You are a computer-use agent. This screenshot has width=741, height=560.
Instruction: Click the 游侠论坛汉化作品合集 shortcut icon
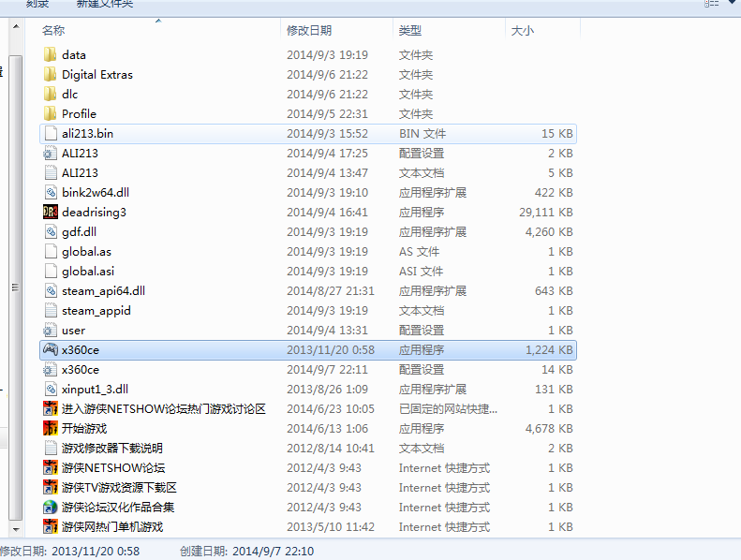tap(50, 507)
